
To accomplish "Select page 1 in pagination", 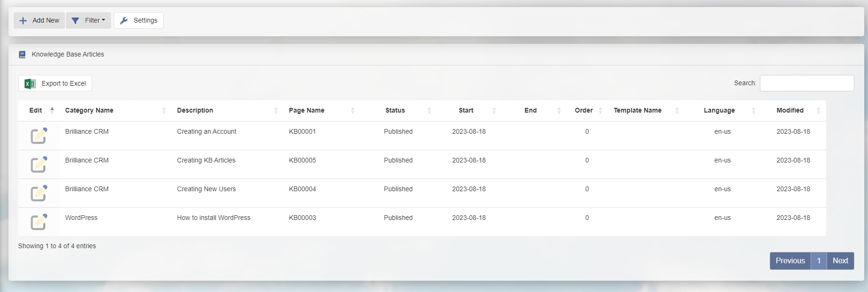I will coord(819,261).
